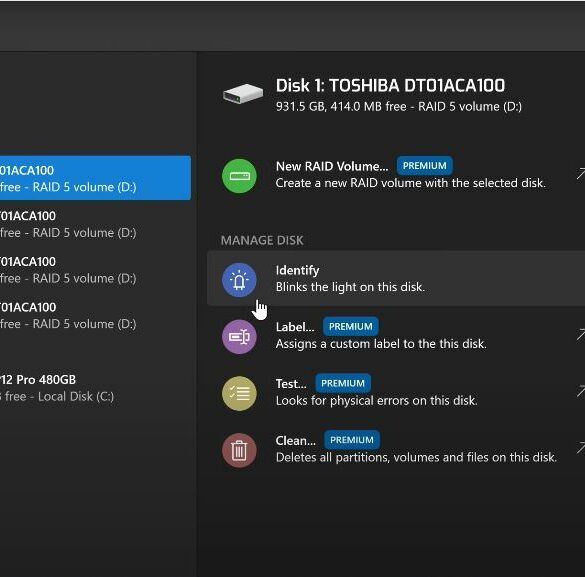Click the arrow at right of Clean row

tap(581, 448)
